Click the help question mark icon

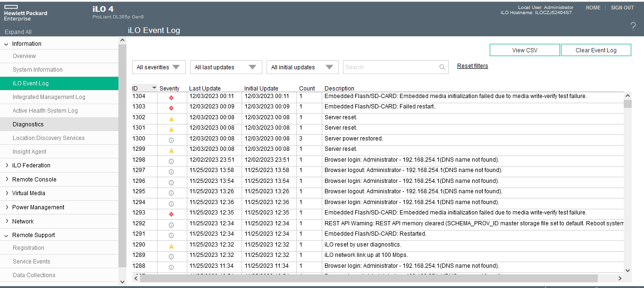[x=633, y=27]
